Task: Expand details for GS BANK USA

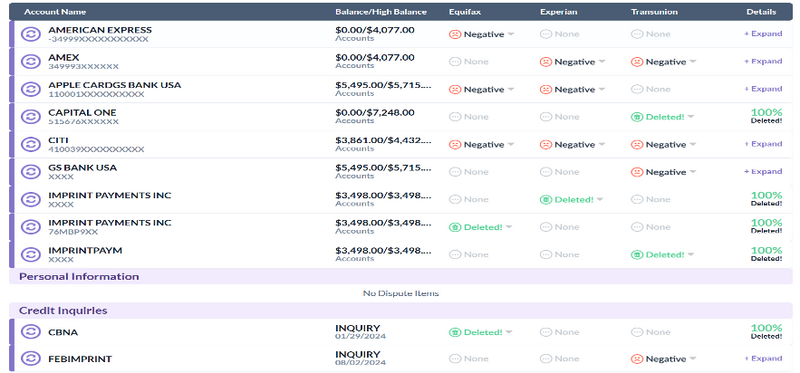Action: 763,171
